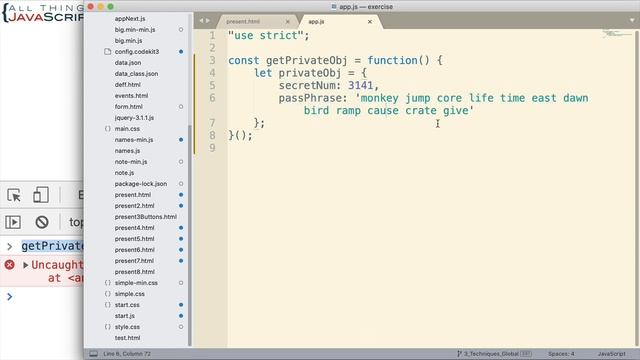This screenshot has width=640, height=360.
Task: Click the secretNum value 3141
Action: pos(360,86)
